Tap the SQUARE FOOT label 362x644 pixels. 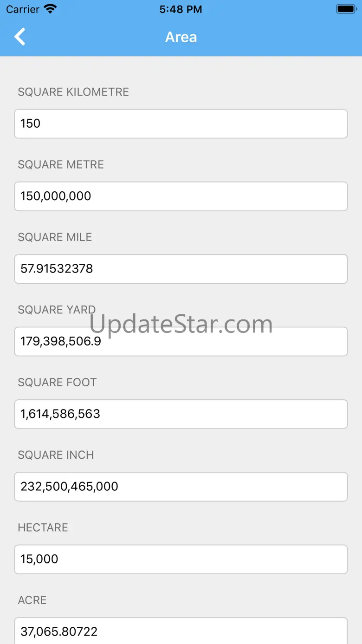tap(57, 383)
